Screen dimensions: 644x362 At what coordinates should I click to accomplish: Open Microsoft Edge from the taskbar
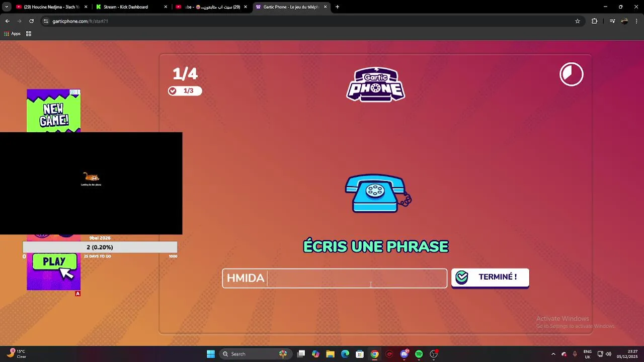point(345,354)
